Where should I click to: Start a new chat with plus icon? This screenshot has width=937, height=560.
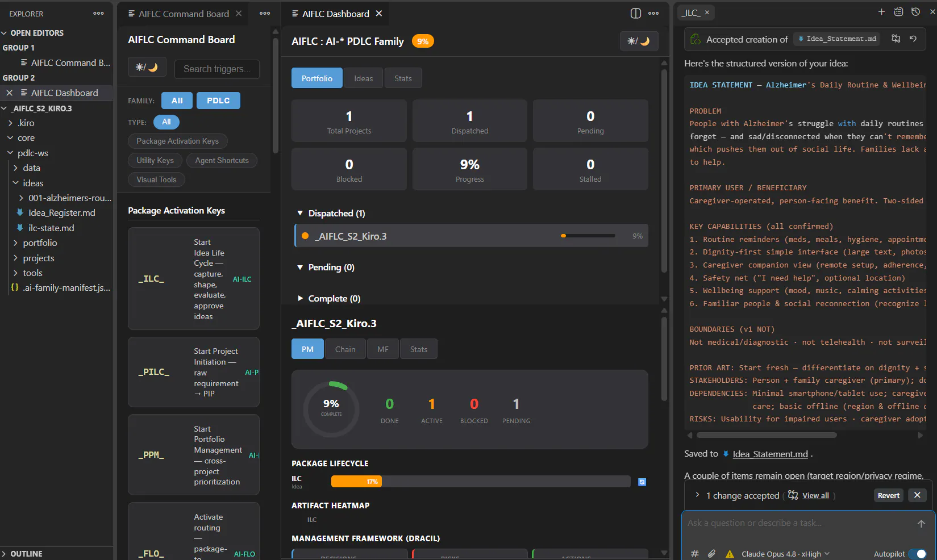coord(881,12)
